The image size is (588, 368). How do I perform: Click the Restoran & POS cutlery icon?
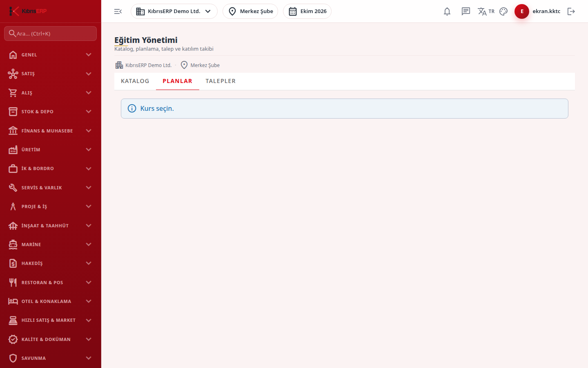(x=13, y=283)
